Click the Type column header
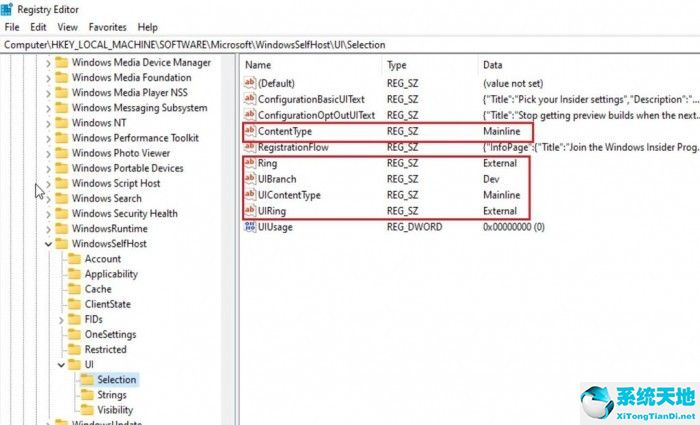The image size is (700, 425). click(x=397, y=65)
